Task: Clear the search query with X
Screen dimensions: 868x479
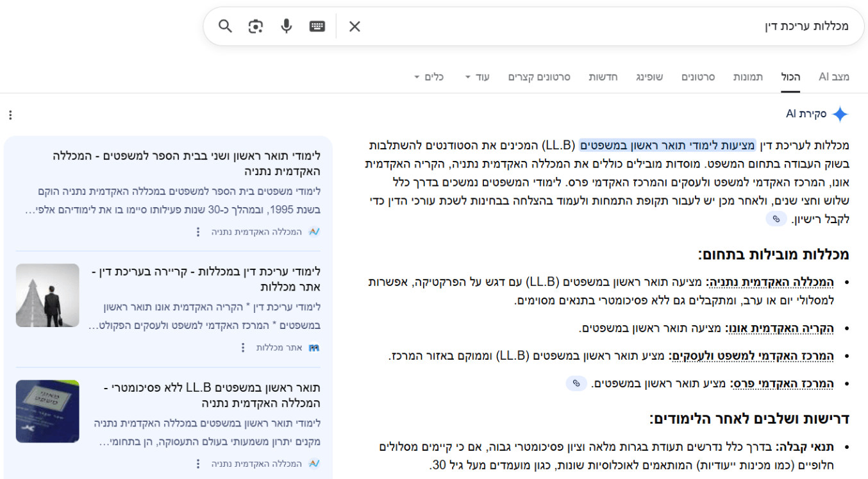Action: pos(355,26)
